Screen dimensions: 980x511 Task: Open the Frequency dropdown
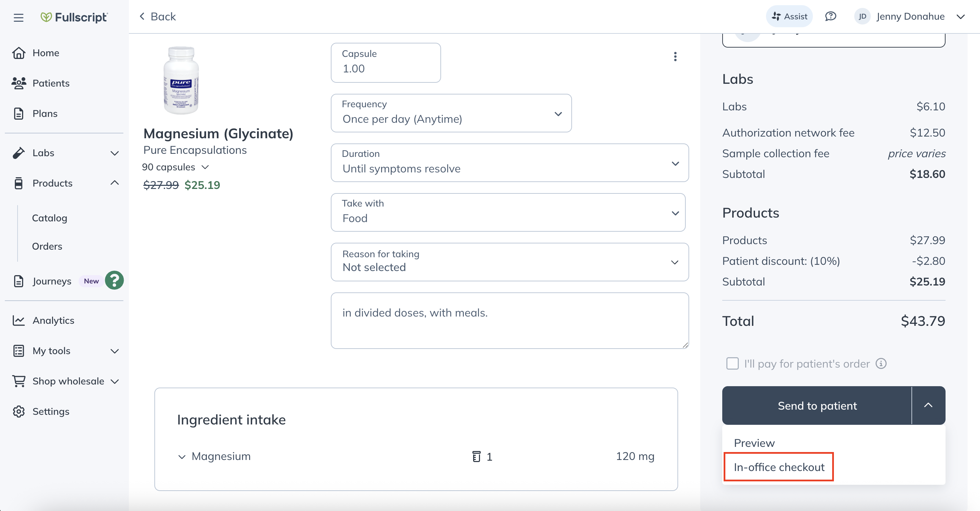click(x=451, y=113)
